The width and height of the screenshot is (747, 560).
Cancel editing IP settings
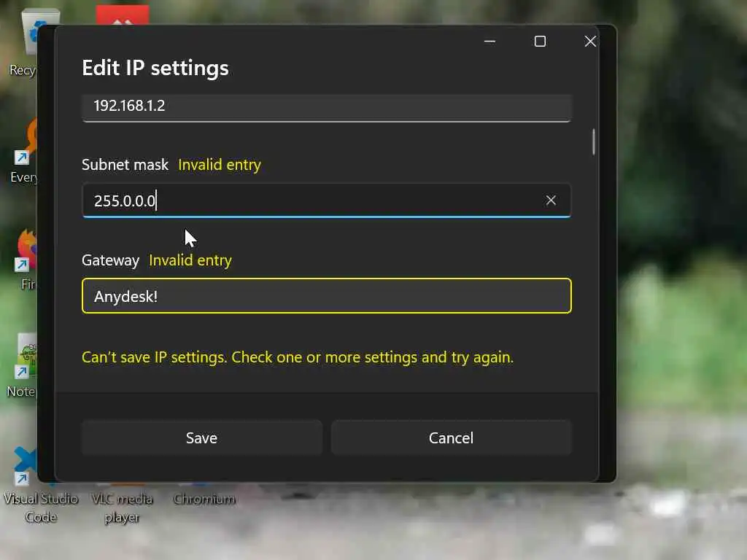(x=451, y=437)
